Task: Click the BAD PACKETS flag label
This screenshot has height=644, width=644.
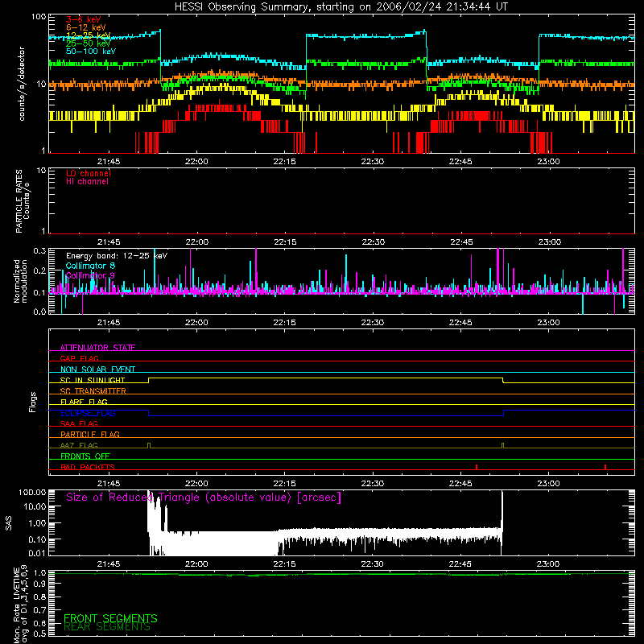Action: click(88, 467)
